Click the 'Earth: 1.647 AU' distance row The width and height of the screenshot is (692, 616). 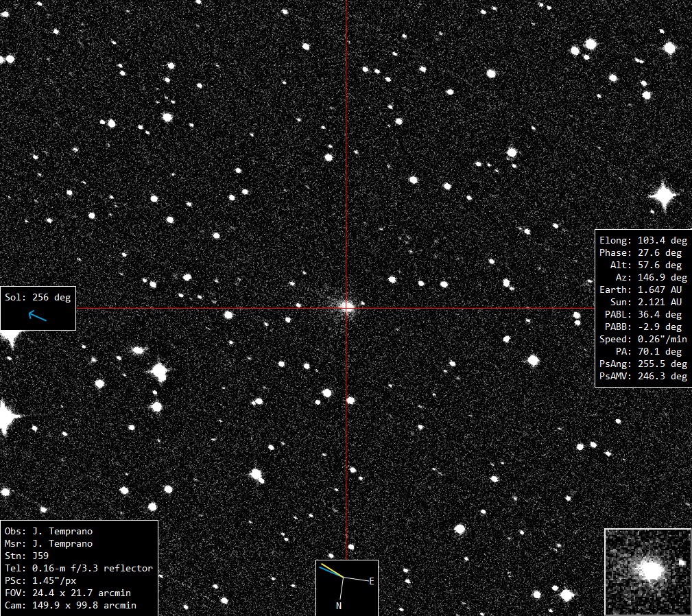click(641, 290)
